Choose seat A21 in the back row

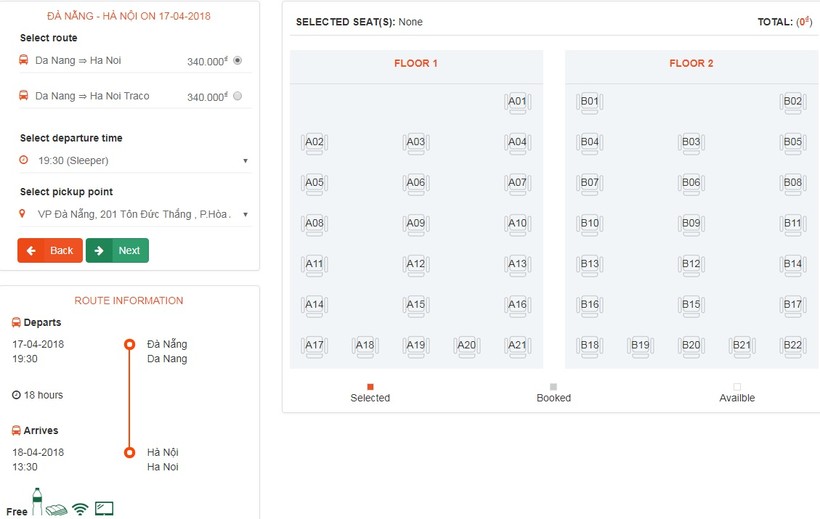point(516,346)
